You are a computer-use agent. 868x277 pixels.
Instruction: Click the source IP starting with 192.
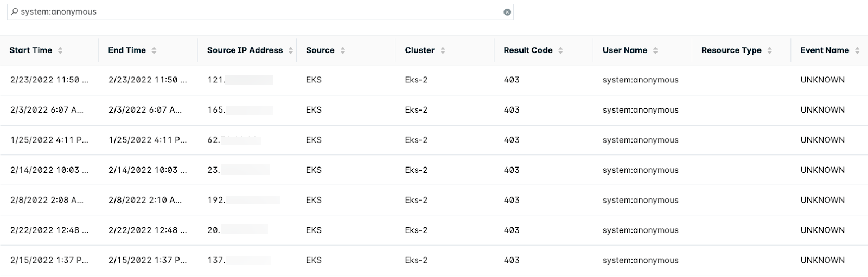(x=244, y=200)
